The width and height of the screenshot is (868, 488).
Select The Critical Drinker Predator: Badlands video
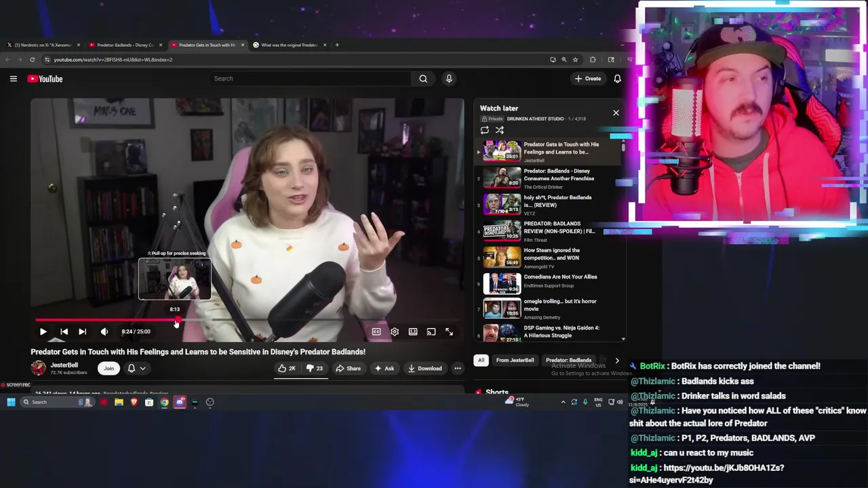[x=549, y=178]
